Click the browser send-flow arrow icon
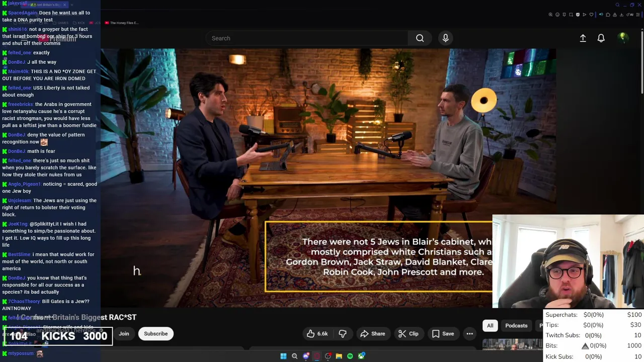The height and width of the screenshot is (362, 644). (585, 15)
